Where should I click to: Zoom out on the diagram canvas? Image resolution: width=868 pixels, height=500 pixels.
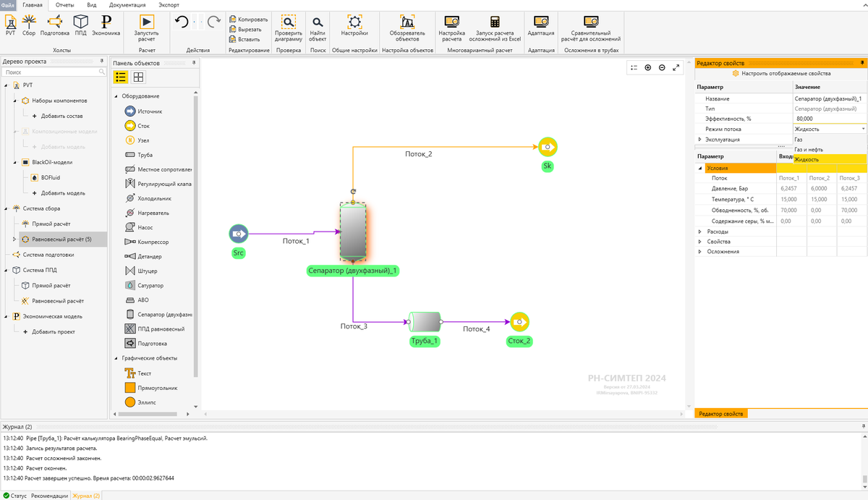pos(662,67)
